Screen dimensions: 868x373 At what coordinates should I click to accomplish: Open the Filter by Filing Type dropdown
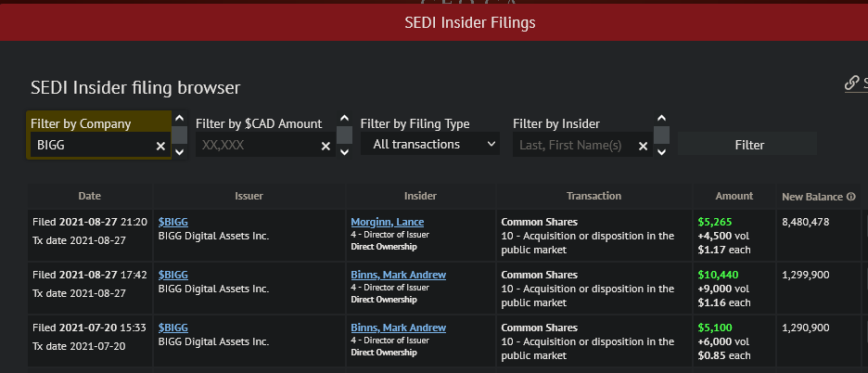coord(430,145)
